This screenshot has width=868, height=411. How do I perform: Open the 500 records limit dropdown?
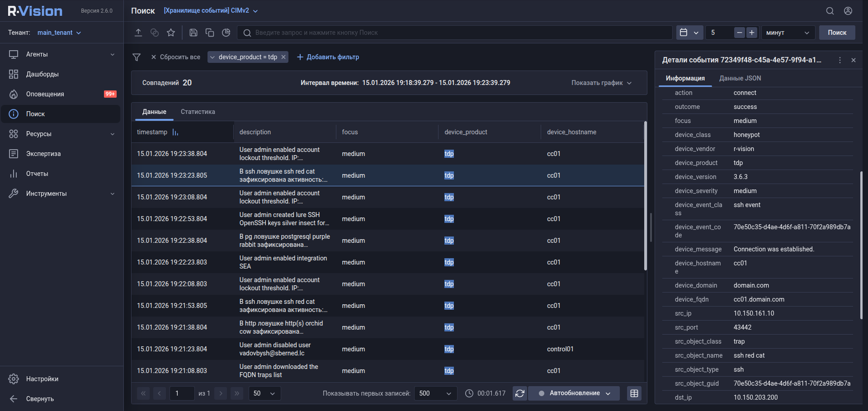435,393
